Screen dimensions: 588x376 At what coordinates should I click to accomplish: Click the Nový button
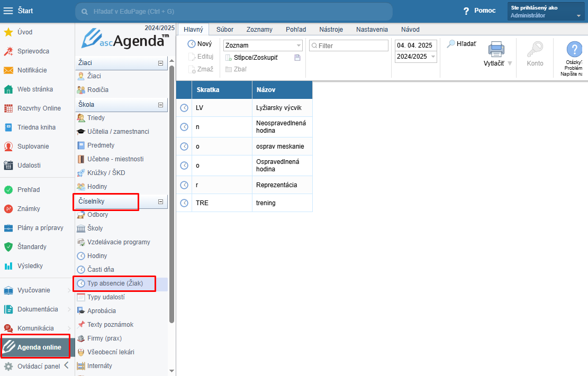[x=200, y=44]
